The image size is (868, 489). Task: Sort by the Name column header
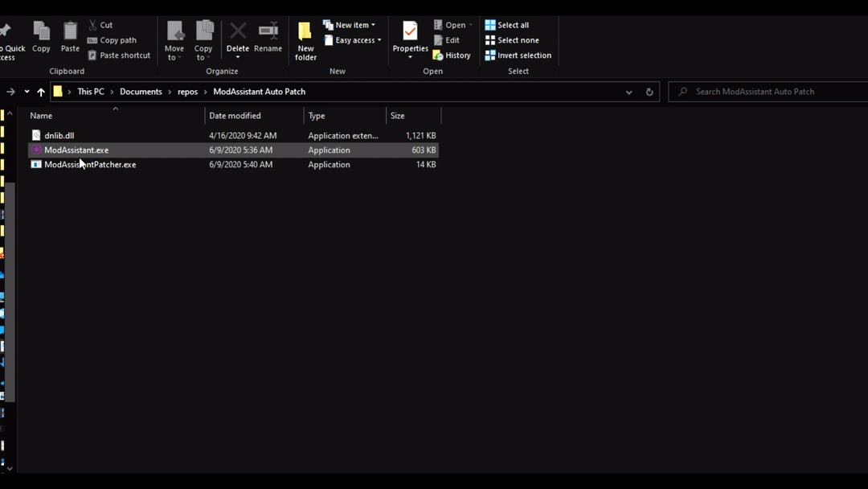point(116,116)
